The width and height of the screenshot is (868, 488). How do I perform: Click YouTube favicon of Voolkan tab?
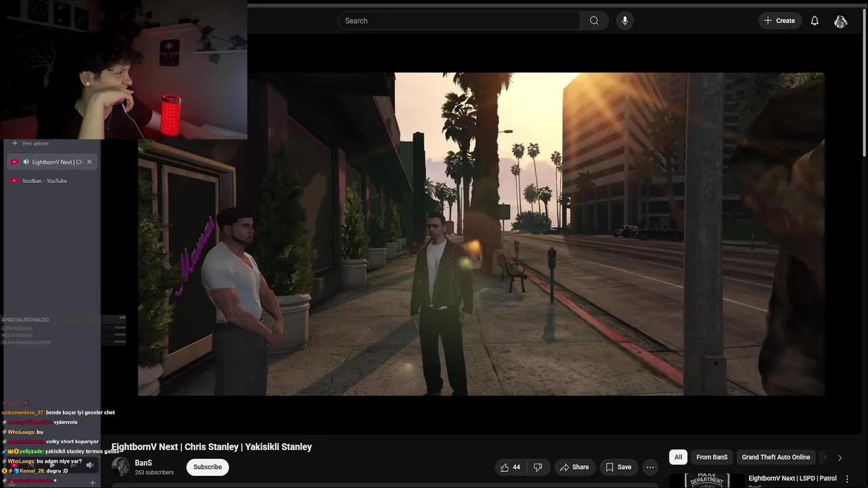[x=14, y=181]
